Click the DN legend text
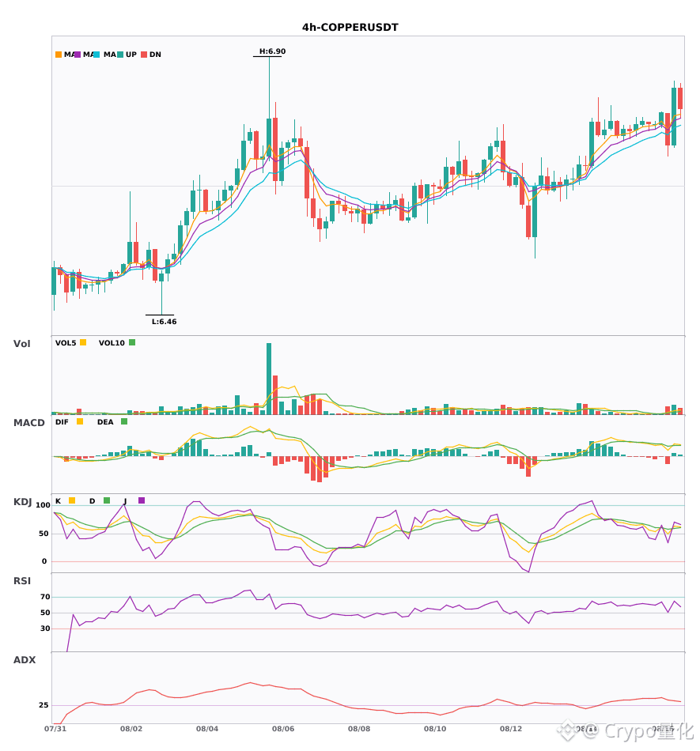This screenshot has height=751, width=700. click(155, 55)
